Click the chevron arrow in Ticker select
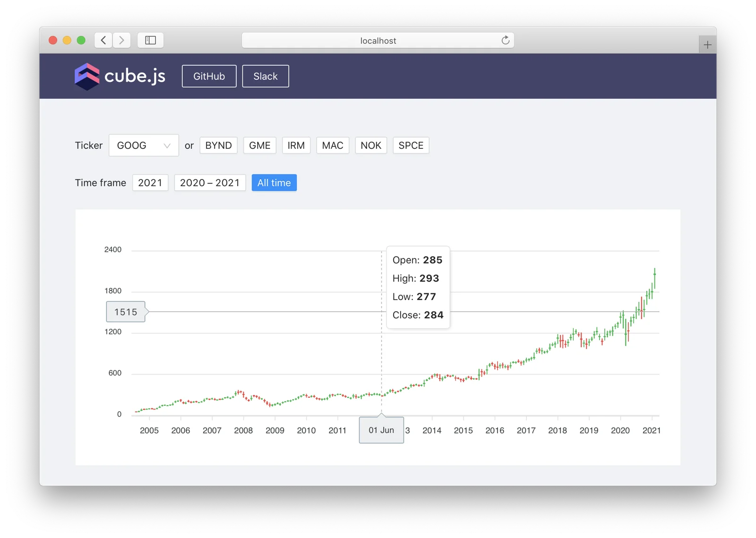 tap(167, 146)
